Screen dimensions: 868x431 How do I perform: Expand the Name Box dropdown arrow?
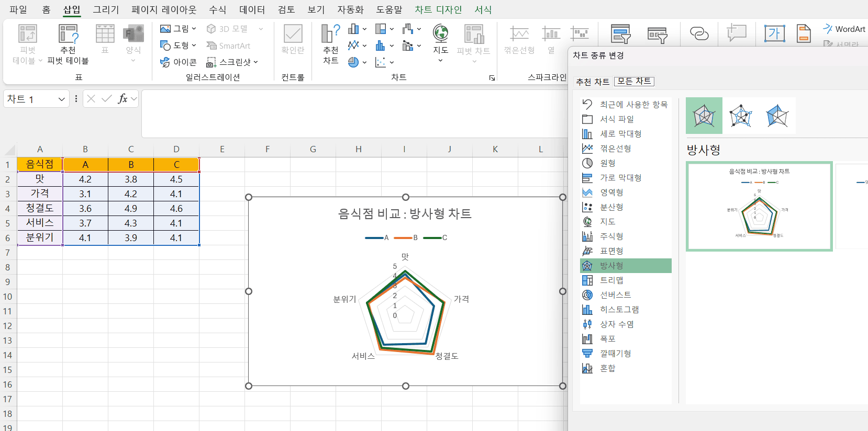coord(61,99)
